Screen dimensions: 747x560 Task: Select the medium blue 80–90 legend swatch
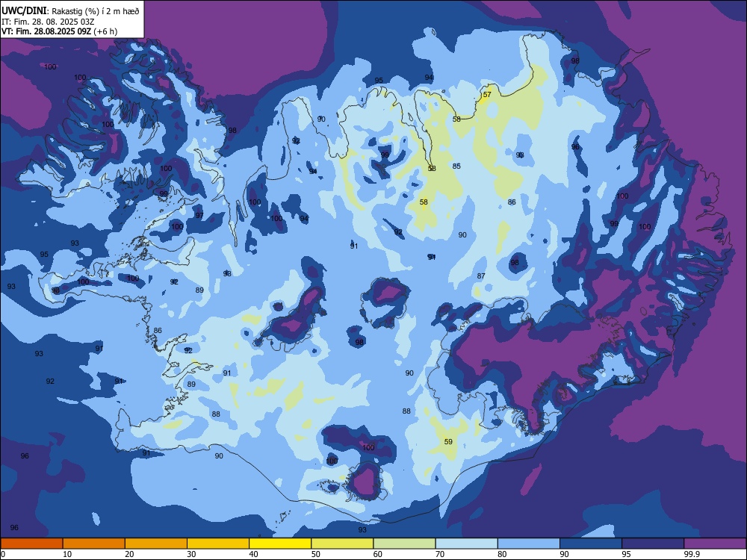click(x=529, y=544)
